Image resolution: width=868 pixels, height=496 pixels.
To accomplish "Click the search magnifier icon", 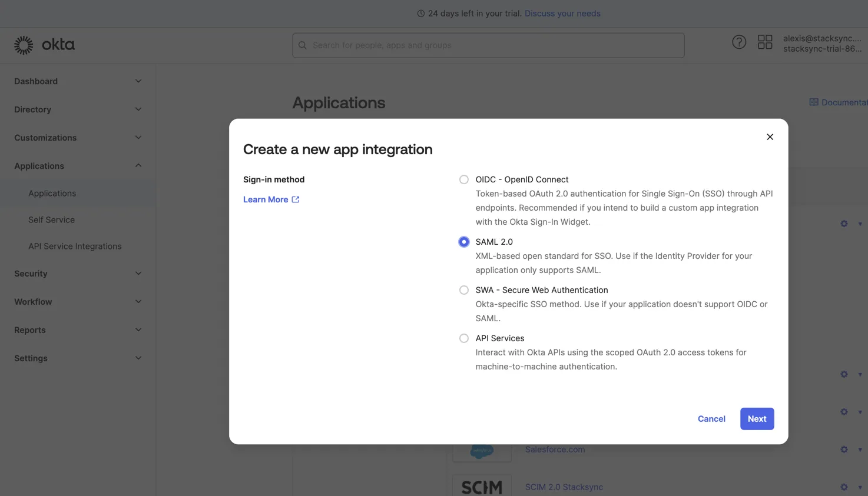I will (x=303, y=45).
